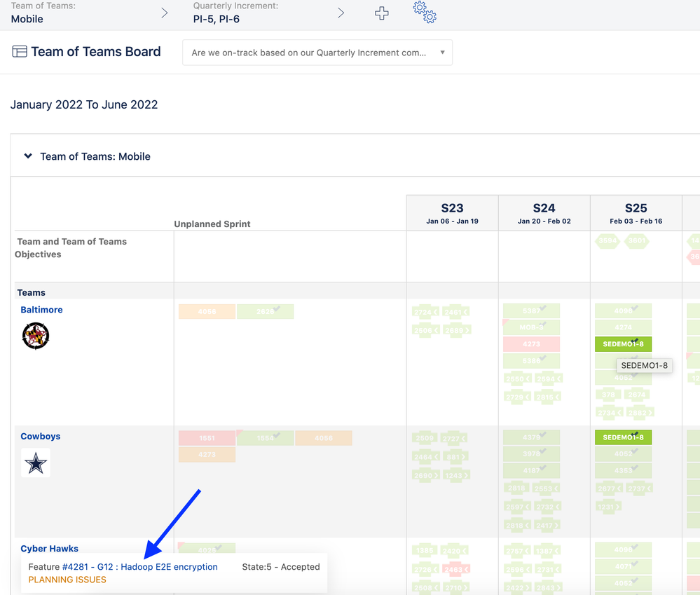Open Cyber Hawks S23 red story card 2463

pyautogui.click(x=455, y=570)
